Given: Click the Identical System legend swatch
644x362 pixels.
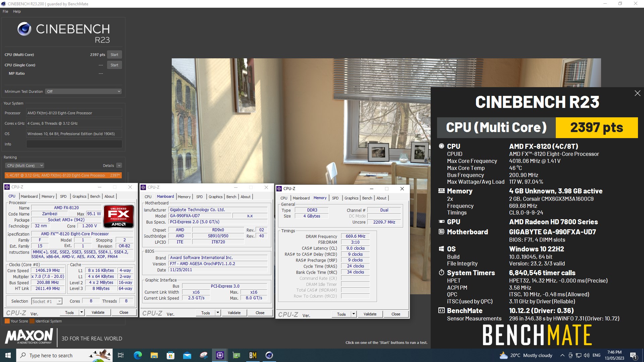Looking at the screenshot, I should coord(32,321).
